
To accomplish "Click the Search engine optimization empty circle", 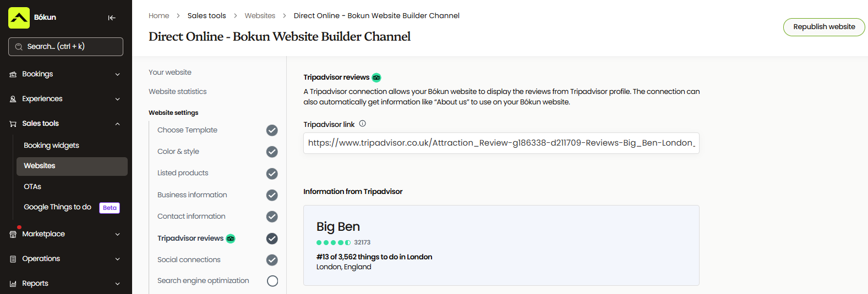I will coord(272,281).
